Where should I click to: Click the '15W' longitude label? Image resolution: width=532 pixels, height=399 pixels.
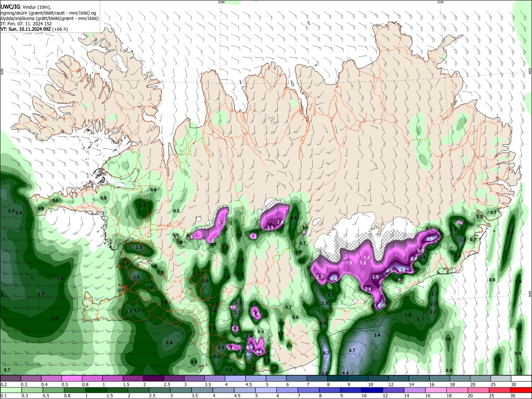(440, 2)
